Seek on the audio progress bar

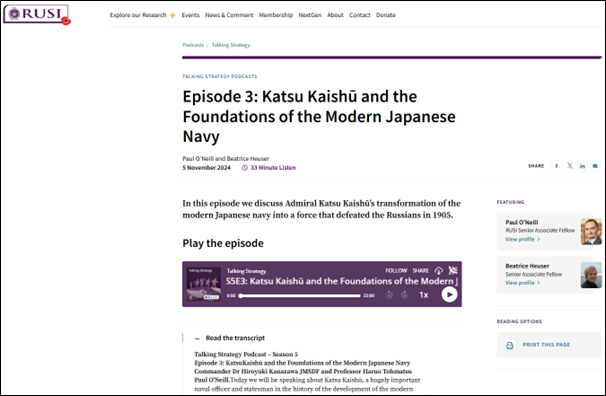click(x=300, y=296)
